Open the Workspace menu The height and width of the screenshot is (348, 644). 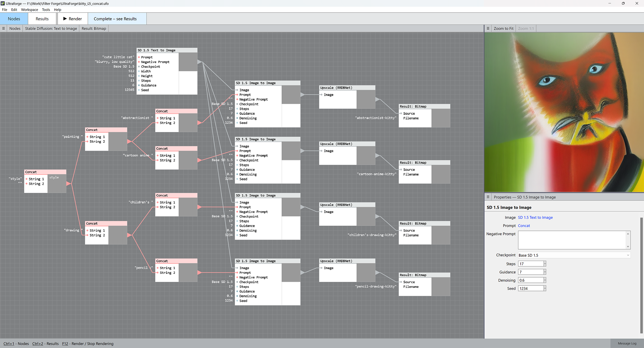(29, 10)
